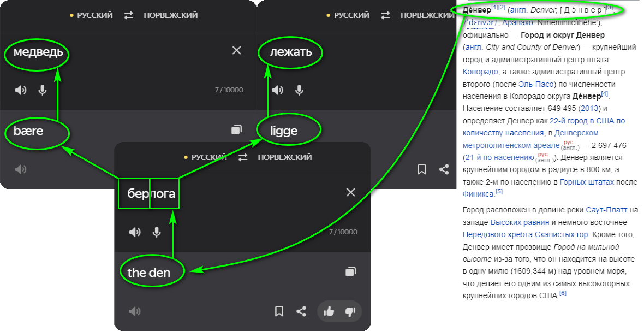The image size is (644, 331).
Task: Open the Колорадо link in the article
Action: pos(480,72)
